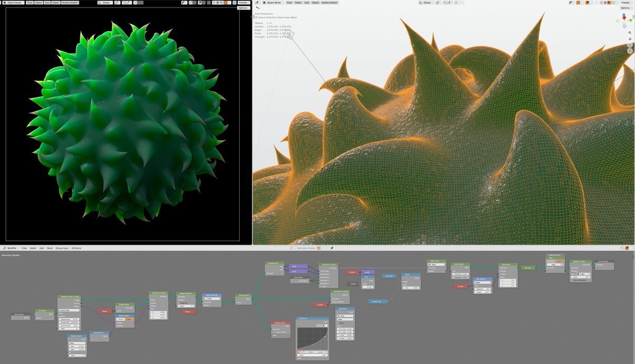Select solid shading in right viewport
The image size is (635, 364).
click(605, 3)
